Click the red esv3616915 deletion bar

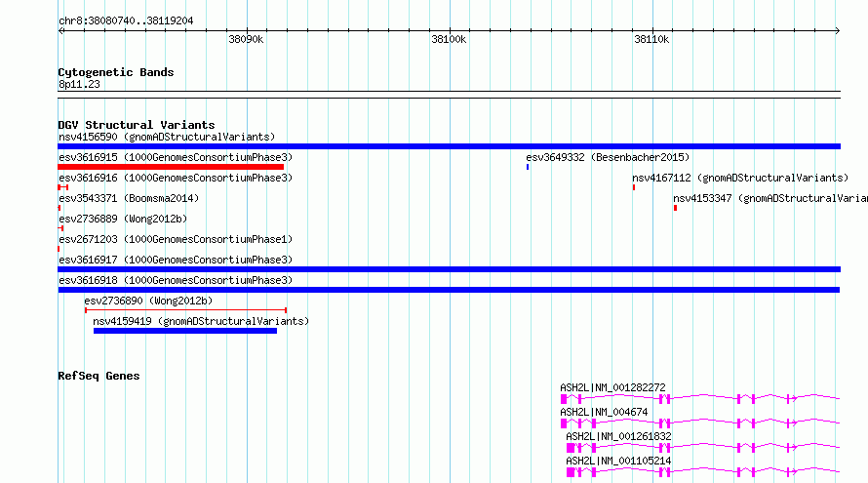[171, 167]
